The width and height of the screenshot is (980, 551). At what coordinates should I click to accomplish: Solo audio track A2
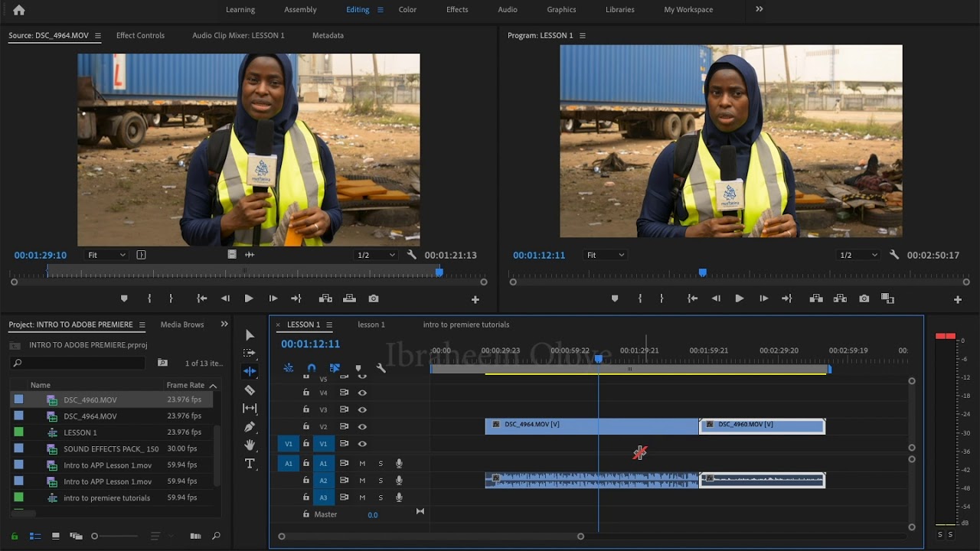(x=381, y=481)
